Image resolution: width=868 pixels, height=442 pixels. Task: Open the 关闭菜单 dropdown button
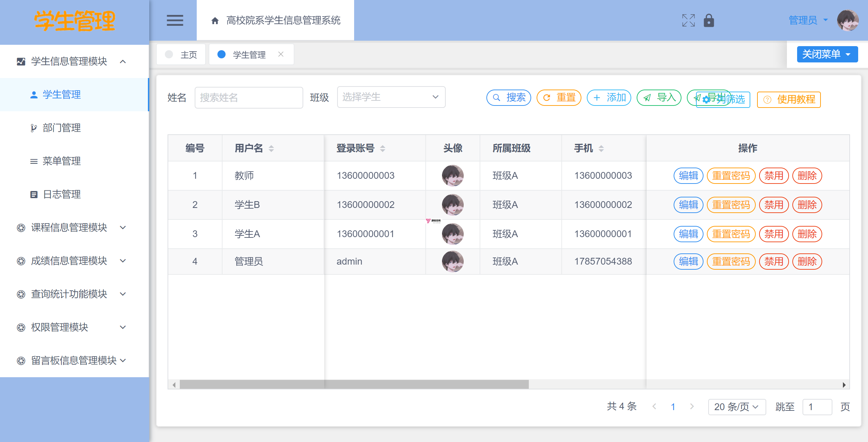827,54
